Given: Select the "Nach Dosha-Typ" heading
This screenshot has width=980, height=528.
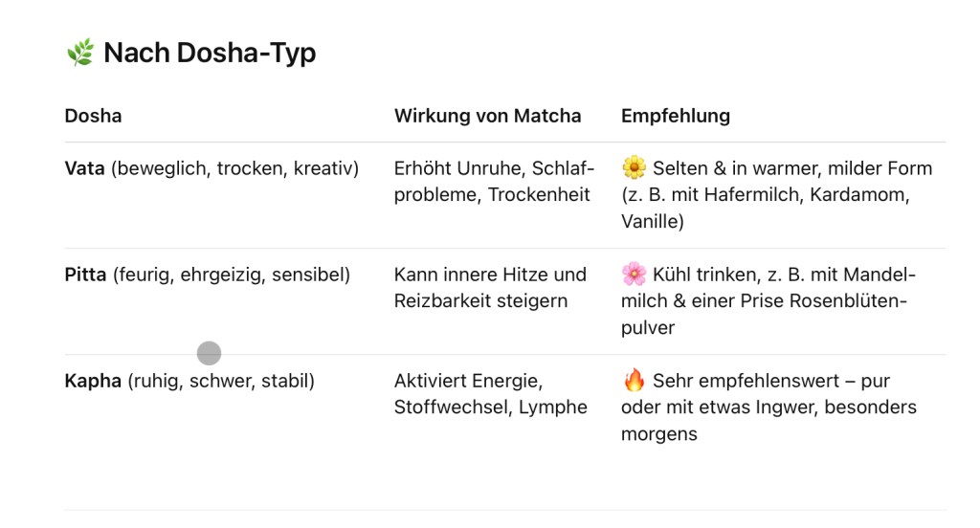Looking at the screenshot, I should tap(210, 54).
